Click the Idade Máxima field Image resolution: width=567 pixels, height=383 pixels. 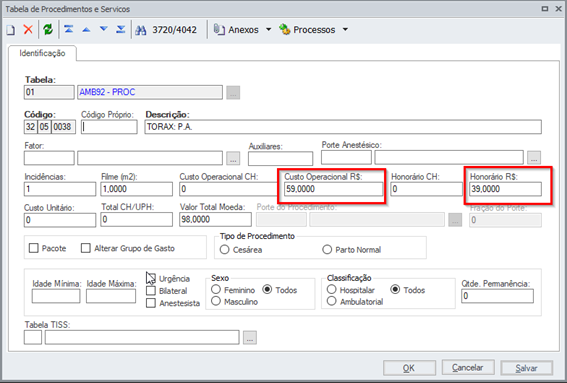[x=111, y=296]
